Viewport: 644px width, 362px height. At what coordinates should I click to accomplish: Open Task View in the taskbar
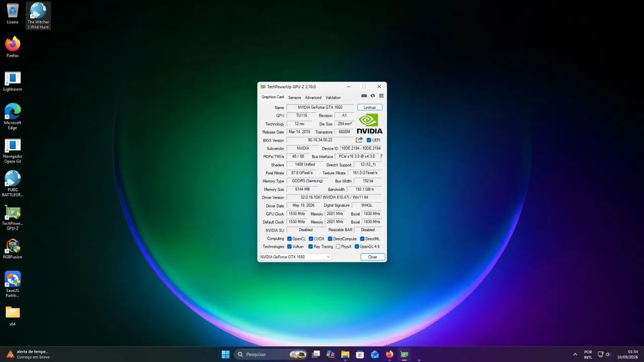coord(316,354)
